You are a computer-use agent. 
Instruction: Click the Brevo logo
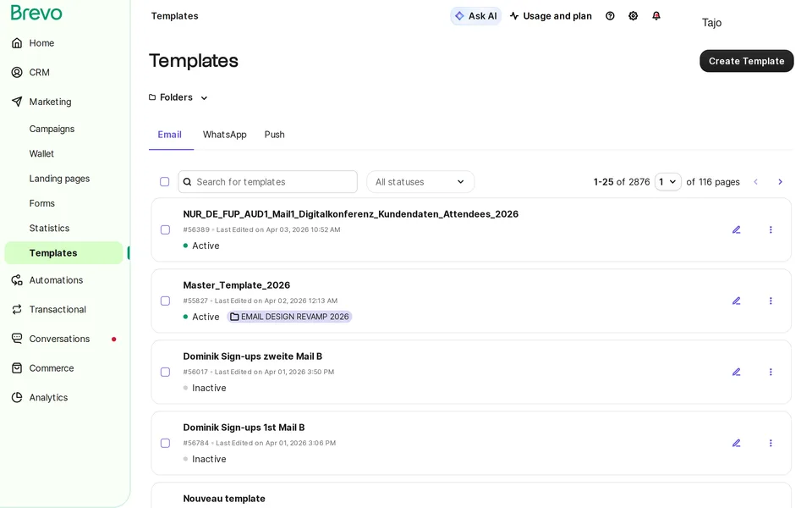click(36, 13)
